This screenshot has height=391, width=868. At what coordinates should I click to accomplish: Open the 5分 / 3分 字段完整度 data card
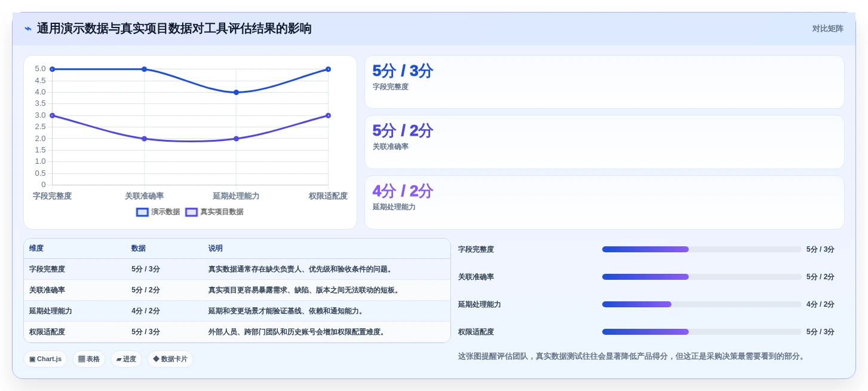(605, 82)
